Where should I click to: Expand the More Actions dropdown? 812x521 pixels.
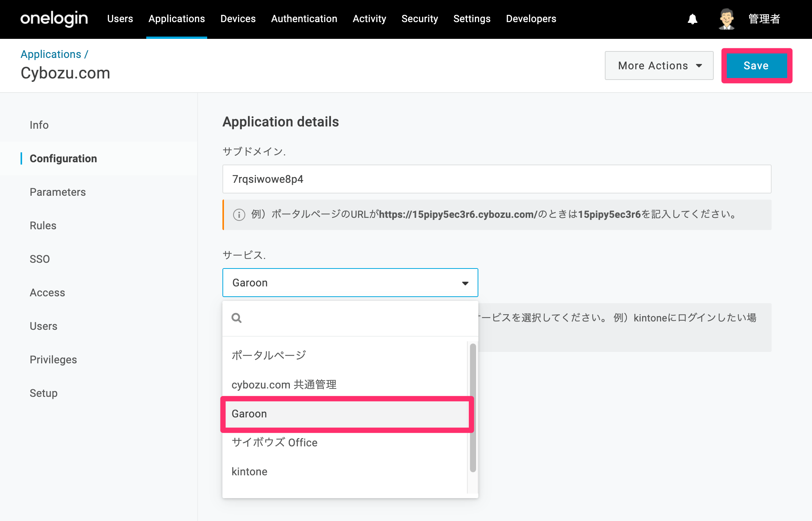coord(659,66)
